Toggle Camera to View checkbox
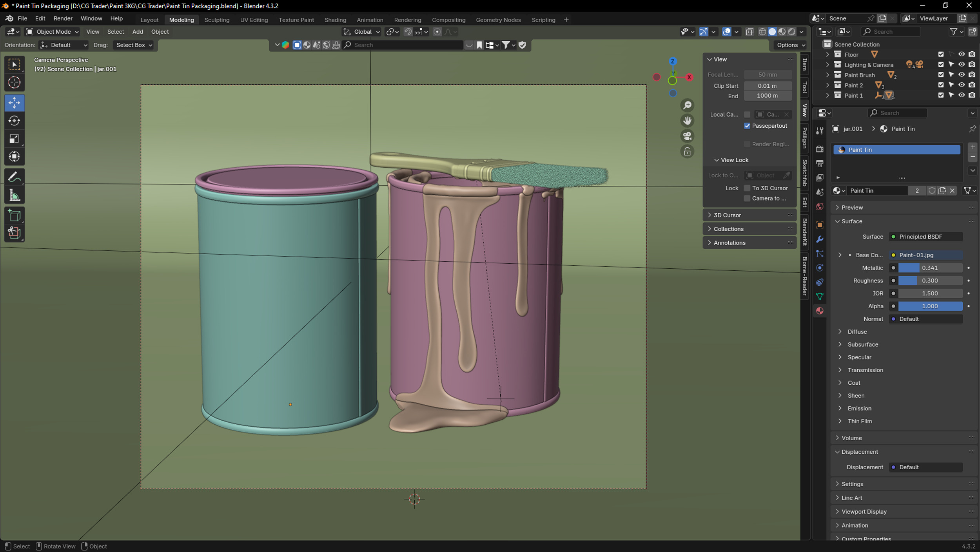This screenshot has height=552, width=980. 747,198
